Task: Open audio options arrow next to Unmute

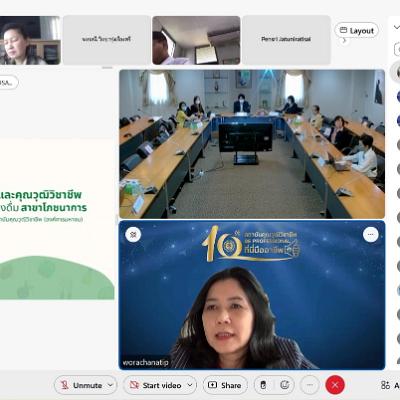Action: [111, 385]
